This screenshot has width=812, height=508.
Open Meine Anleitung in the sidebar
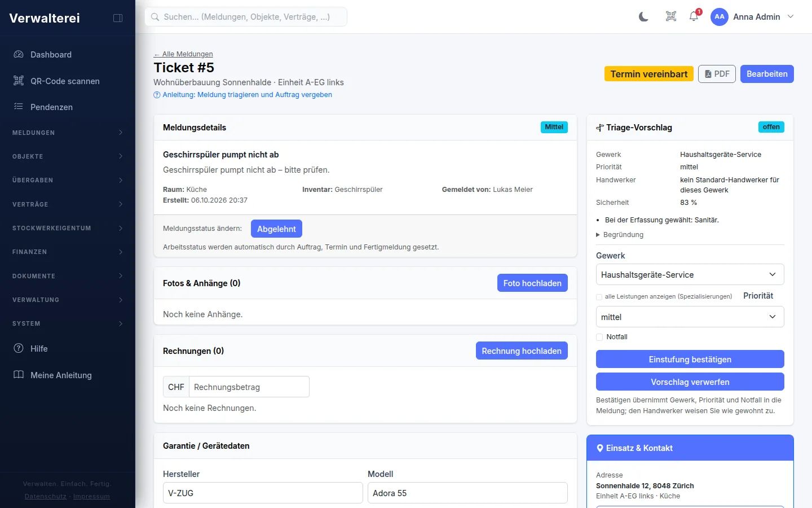(68, 375)
